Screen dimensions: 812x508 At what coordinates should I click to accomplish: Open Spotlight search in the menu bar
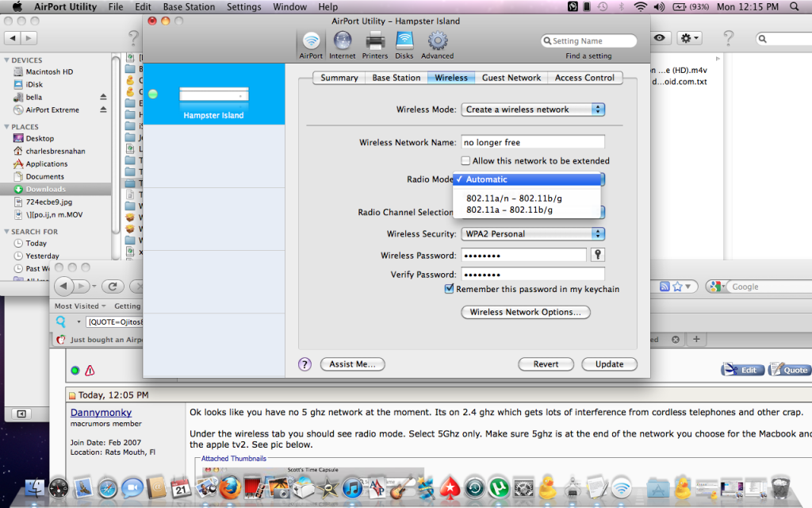[x=794, y=6]
